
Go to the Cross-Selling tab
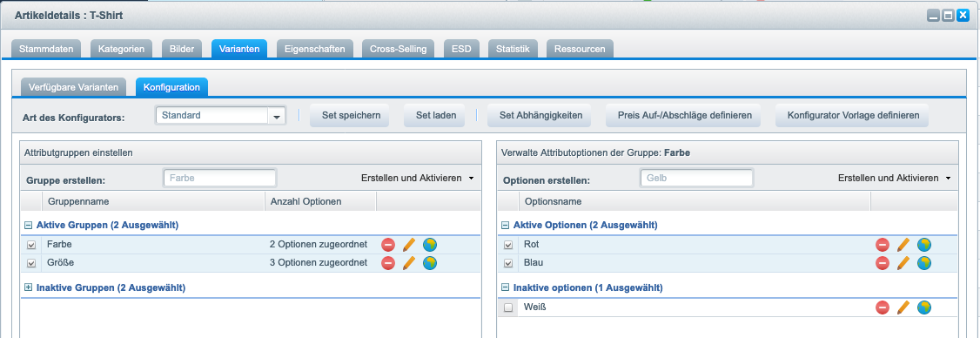[398, 49]
